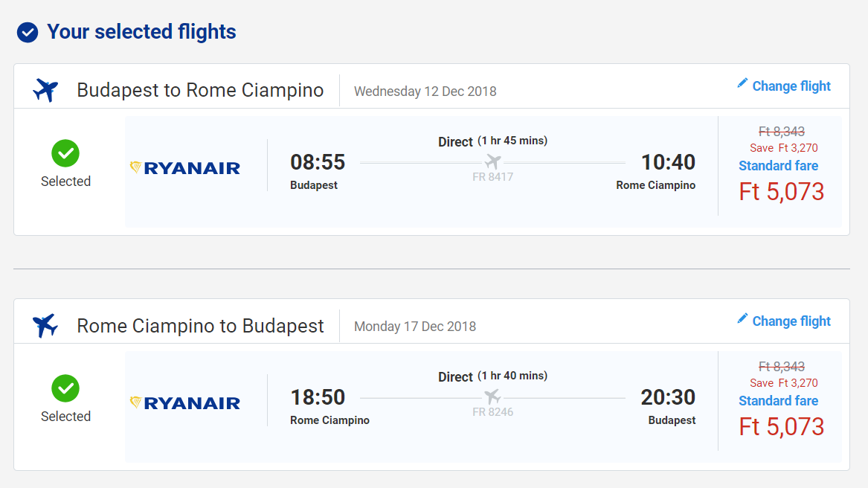
Task: Click the Ryanair logo on the outbound flight
Action: [185, 167]
